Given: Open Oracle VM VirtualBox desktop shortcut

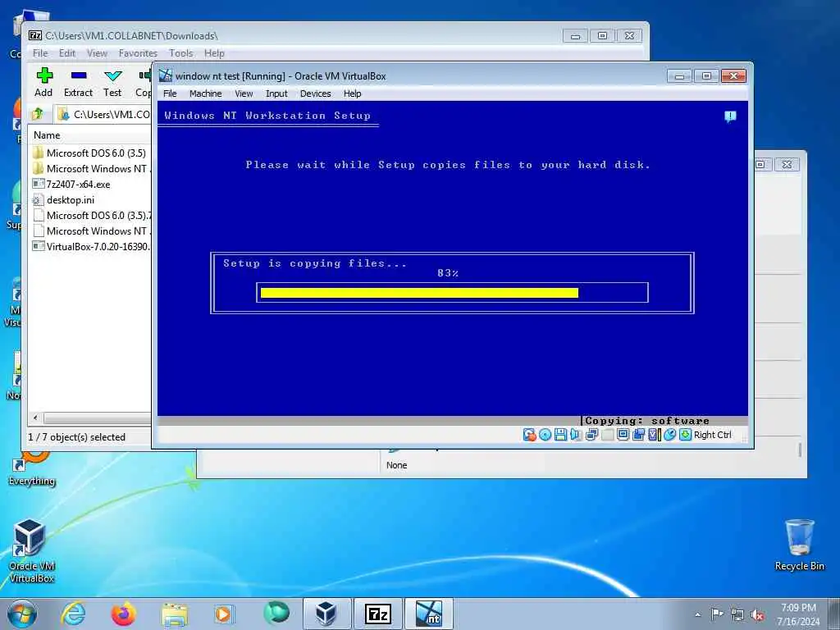Looking at the screenshot, I should (x=31, y=550).
